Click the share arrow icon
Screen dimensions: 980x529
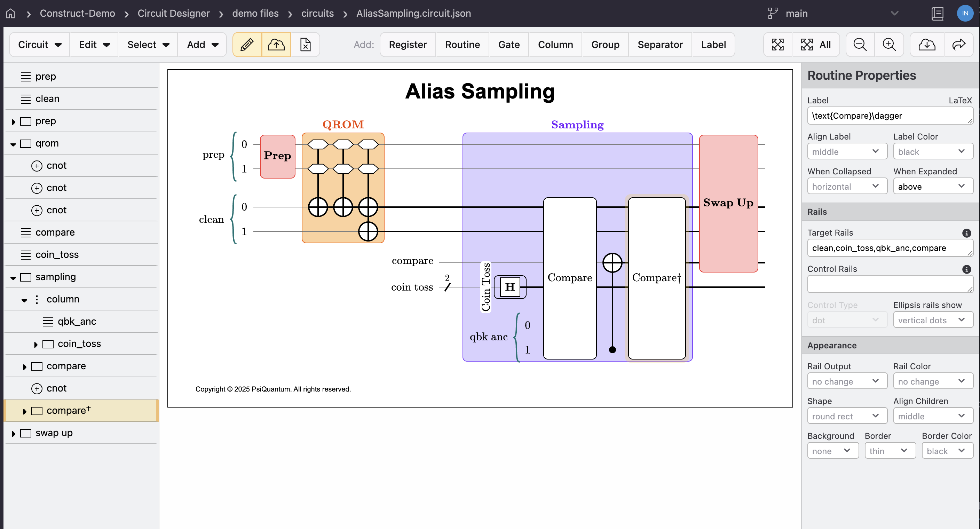point(959,45)
